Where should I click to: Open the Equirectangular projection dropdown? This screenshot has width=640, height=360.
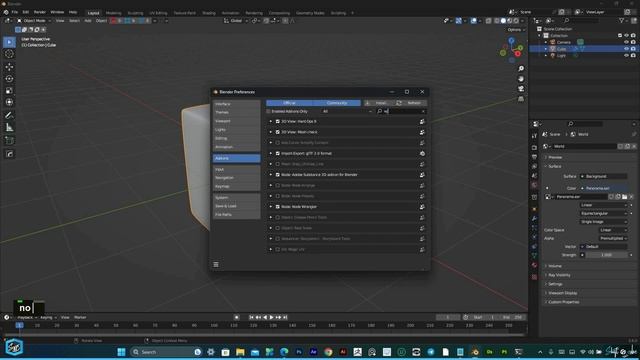[603, 213]
